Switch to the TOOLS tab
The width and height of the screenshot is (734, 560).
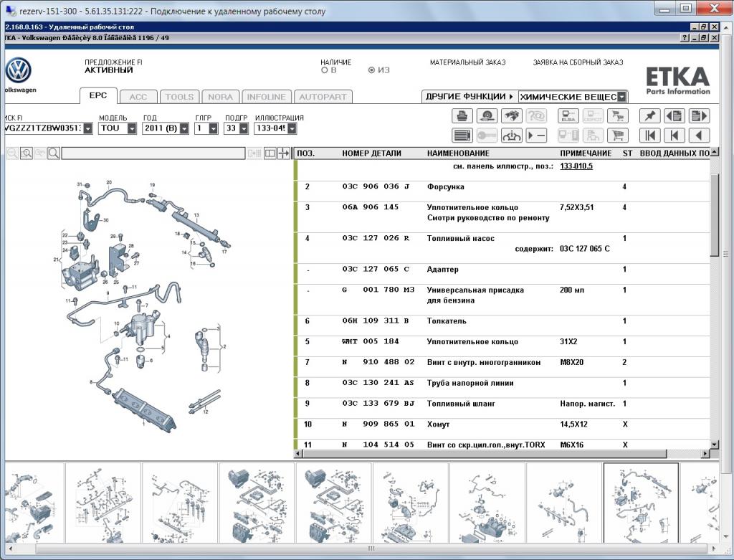pos(179,97)
